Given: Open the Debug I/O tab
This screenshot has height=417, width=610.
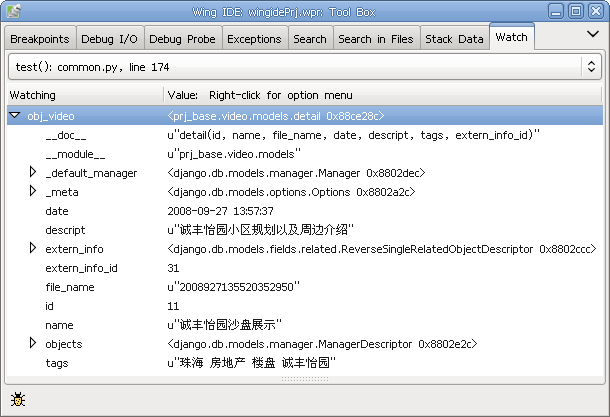Looking at the screenshot, I should click(x=110, y=39).
